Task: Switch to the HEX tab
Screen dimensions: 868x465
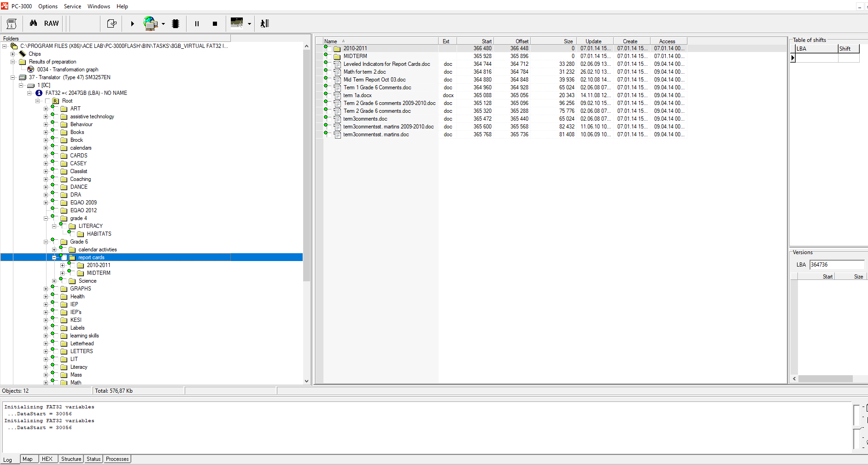Action: [47, 459]
